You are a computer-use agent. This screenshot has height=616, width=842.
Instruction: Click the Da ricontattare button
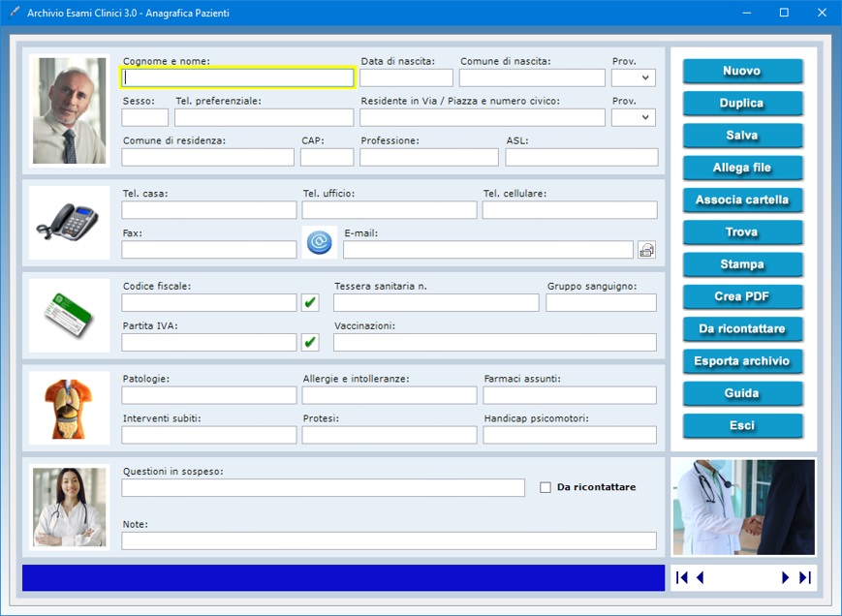click(x=742, y=328)
